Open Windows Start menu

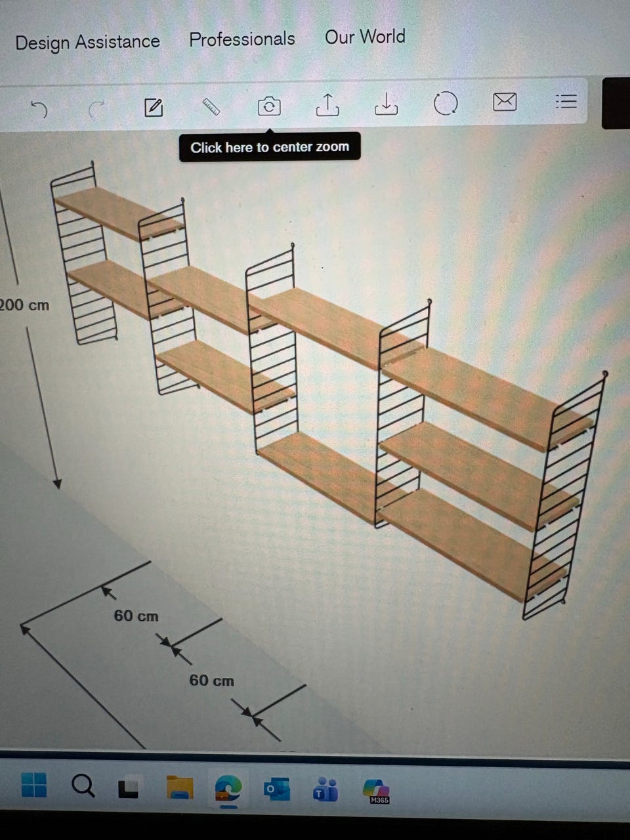(34, 785)
